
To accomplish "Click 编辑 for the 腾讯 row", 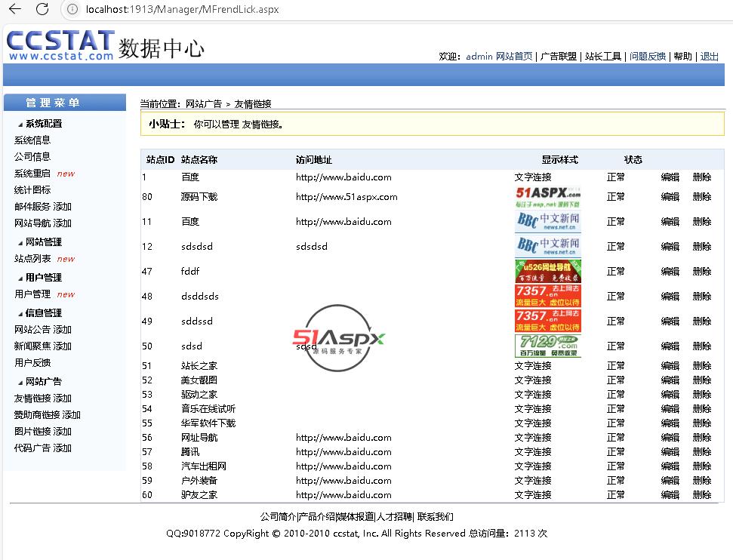I will (x=670, y=452).
